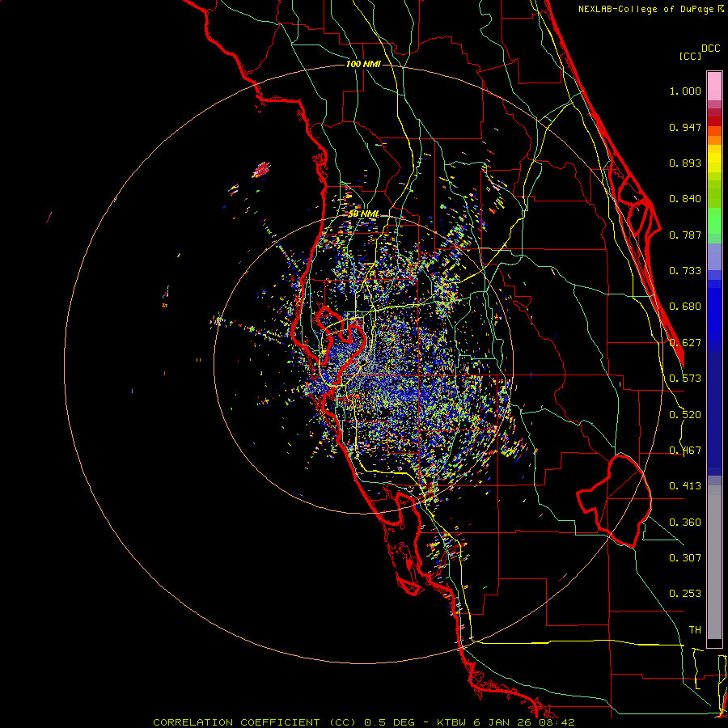The height and width of the screenshot is (728, 728).
Task: Click the Correlation Coefficient caption at bottom
Action: pos(363,722)
